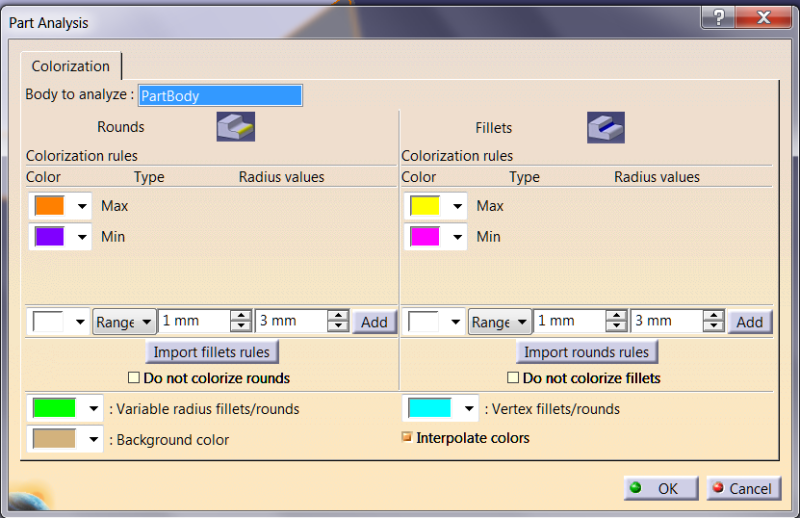Click the cyan Vertex fillets/rounds color swatch
The image size is (800, 518).
pos(430,408)
